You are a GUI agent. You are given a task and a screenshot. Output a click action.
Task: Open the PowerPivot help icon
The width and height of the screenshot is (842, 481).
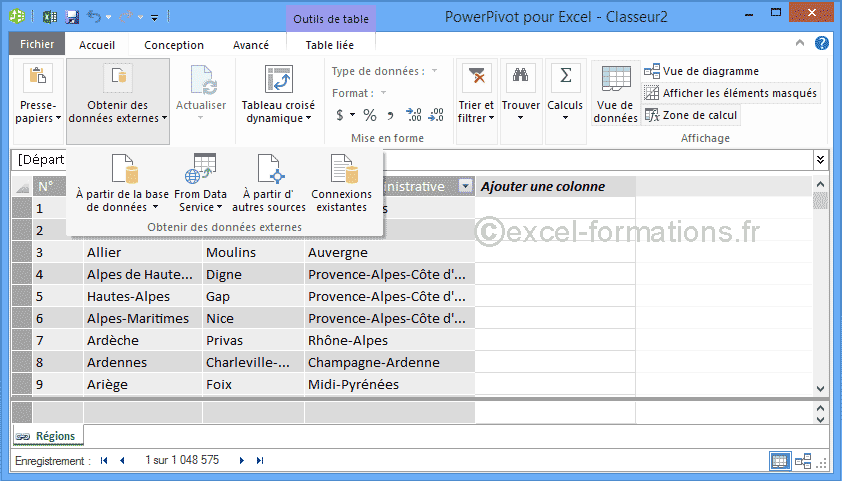(822, 43)
